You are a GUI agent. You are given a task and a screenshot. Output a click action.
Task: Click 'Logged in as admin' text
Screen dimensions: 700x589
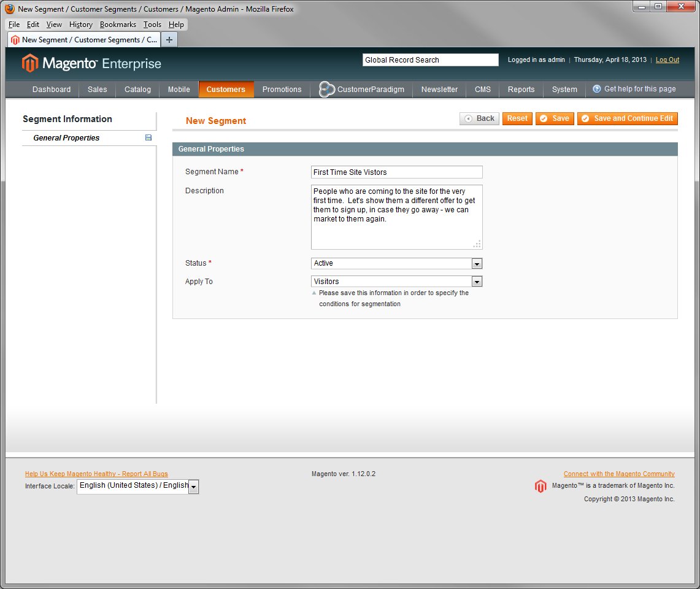536,60
